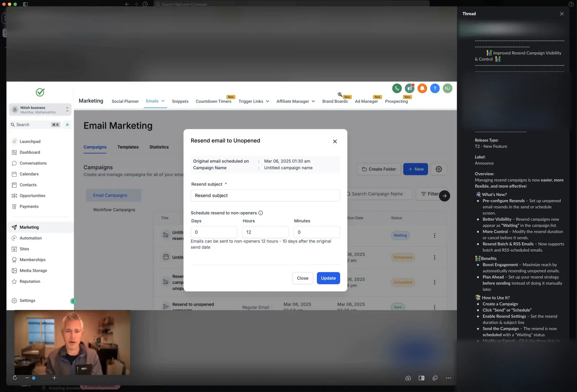Open Slack help icon at top right

click(571, 4)
